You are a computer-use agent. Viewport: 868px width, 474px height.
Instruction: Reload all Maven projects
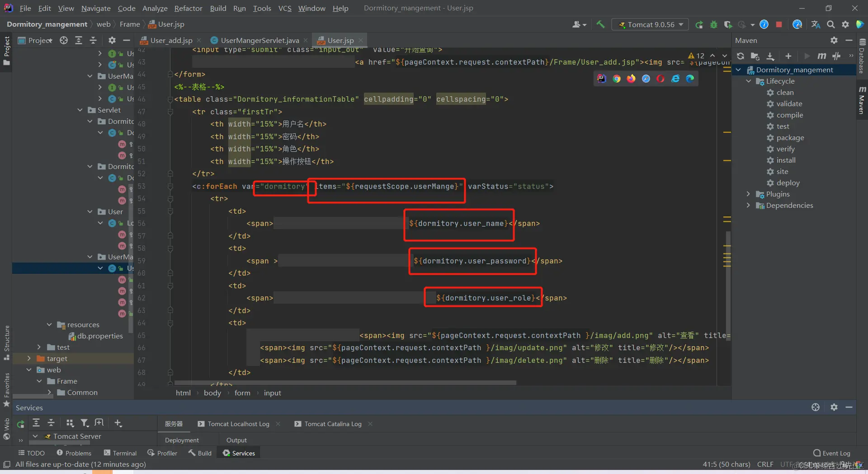[741, 56]
